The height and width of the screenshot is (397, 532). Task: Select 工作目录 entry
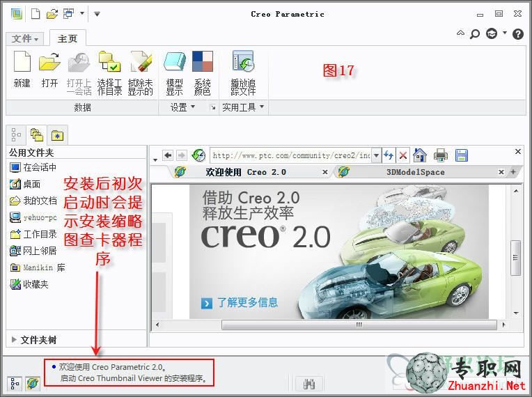(x=33, y=234)
